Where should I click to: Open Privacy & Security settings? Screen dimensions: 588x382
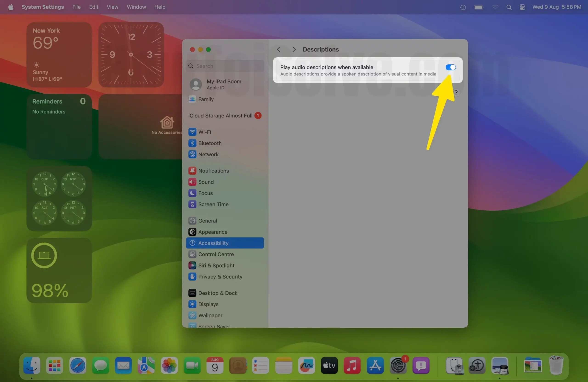tap(220, 277)
